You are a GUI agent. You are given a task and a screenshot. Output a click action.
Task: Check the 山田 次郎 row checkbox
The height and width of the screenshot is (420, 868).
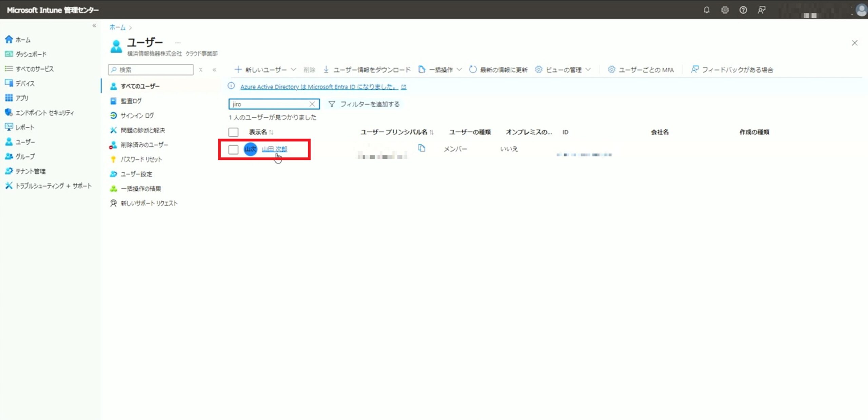point(233,149)
